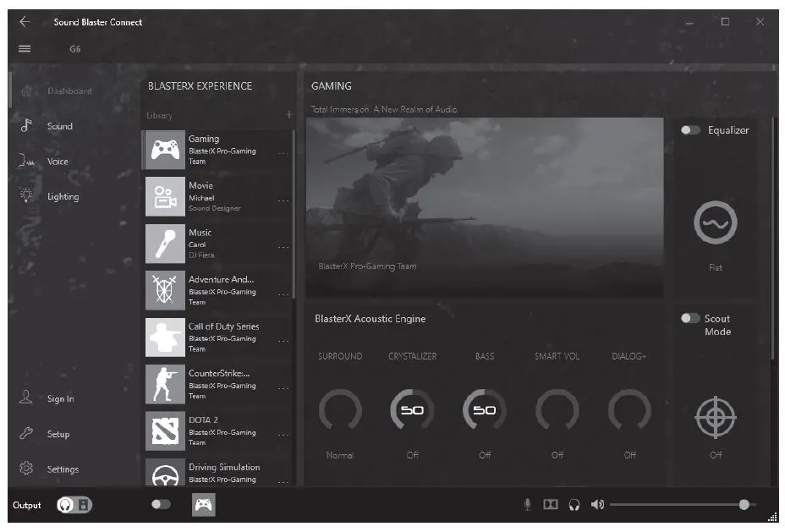The height and width of the screenshot is (532, 785).
Task: Select the DOTA 2 profile icon
Action: [165, 431]
